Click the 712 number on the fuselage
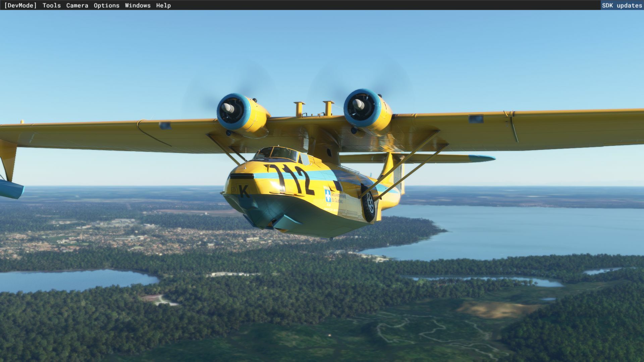 point(292,179)
